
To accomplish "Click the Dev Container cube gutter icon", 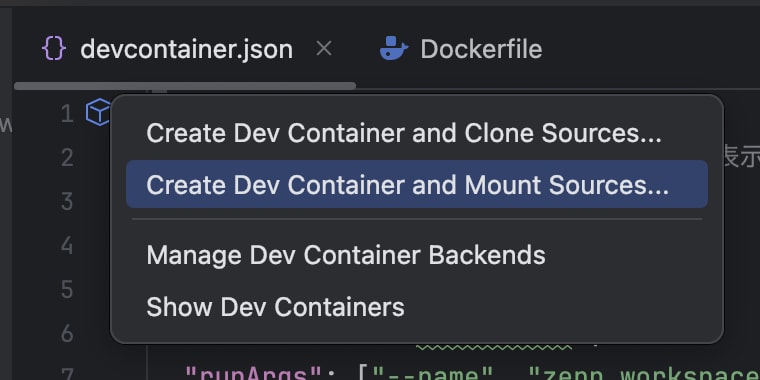I will [98, 112].
